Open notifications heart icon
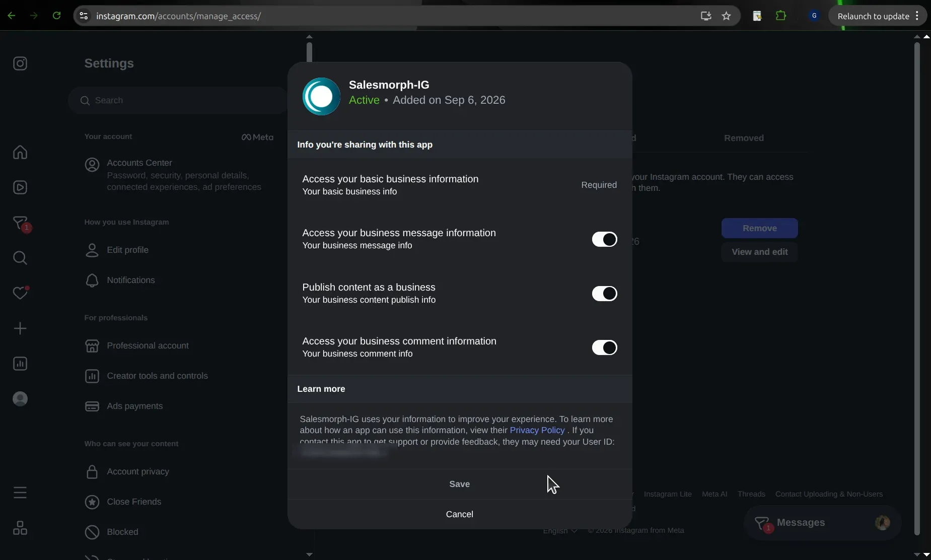 (x=20, y=293)
